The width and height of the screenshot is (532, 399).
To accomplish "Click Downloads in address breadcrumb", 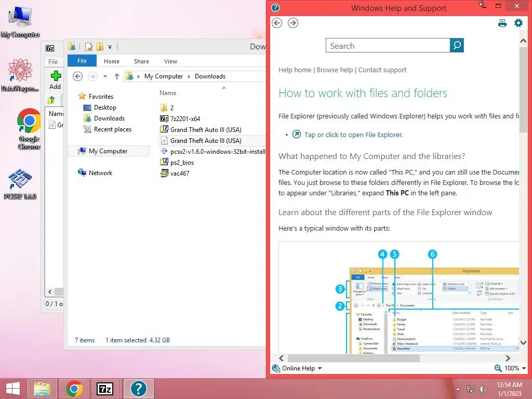I will pyautogui.click(x=210, y=76).
